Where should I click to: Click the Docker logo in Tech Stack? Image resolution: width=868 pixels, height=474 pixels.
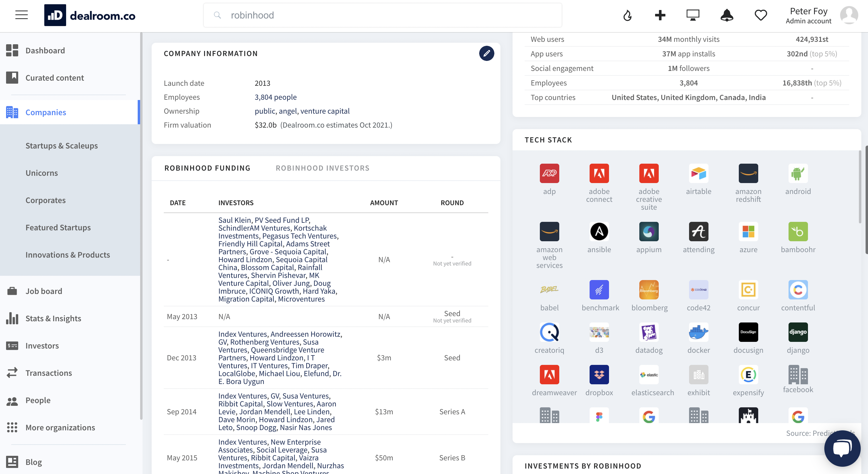tap(698, 332)
